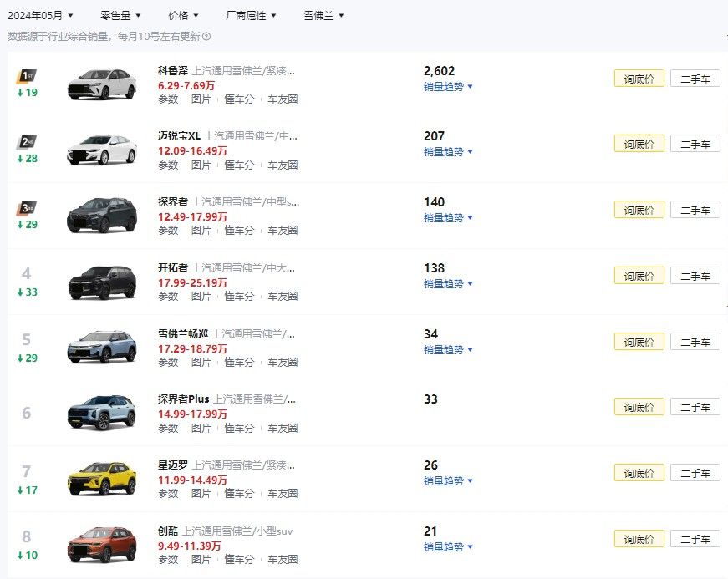Click the help question mark icon
Screen dimensions: 728x579
tap(206, 37)
